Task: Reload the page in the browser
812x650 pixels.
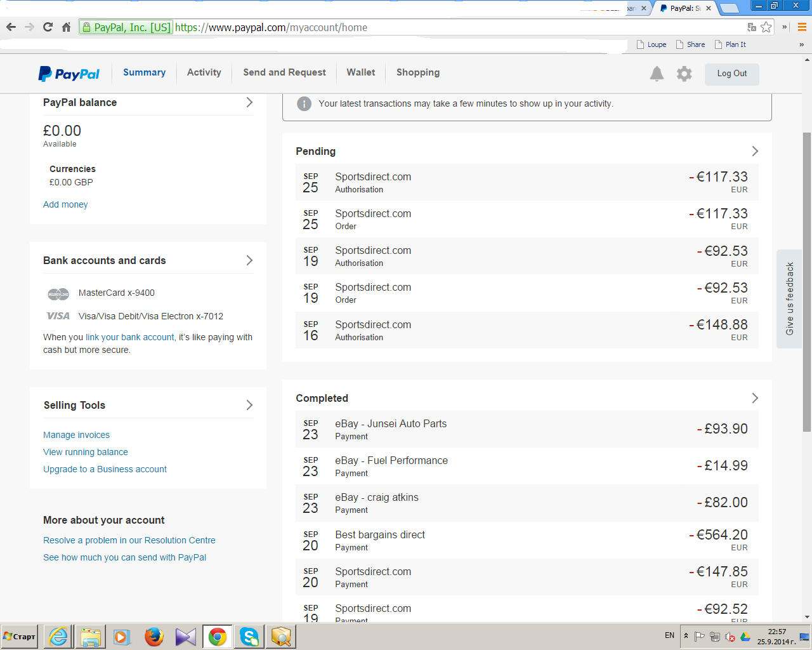Action: pos(48,27)
